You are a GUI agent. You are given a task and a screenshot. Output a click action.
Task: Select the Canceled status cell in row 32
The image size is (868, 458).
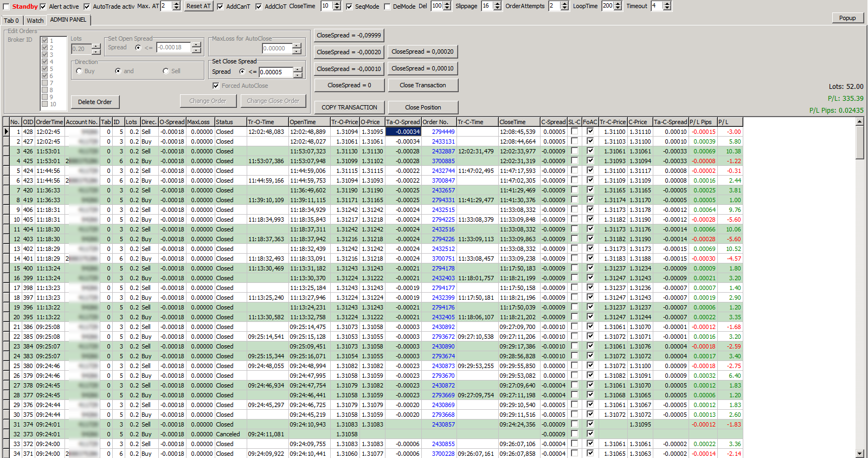tap(230, 434)
